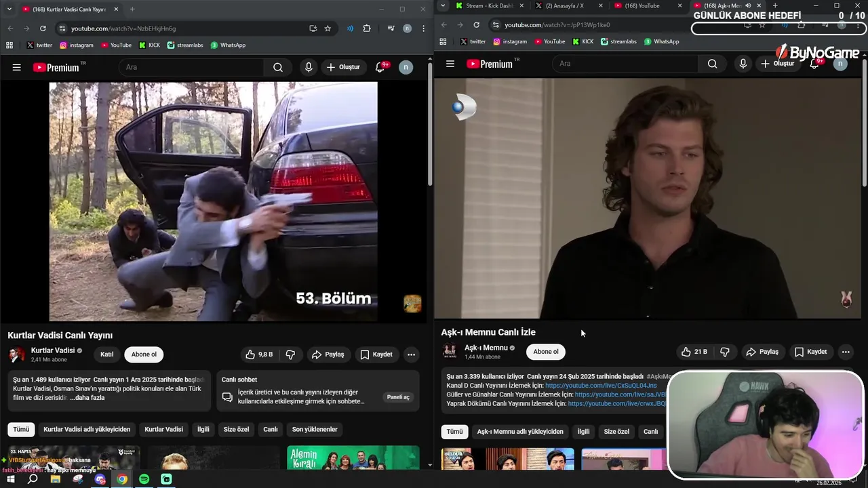Image resolution: width=868 pixels, height=488 pixels.
Task: Open Chrome from the Windows taskbar
Action: pyautogui.click(x=121, y=479)
